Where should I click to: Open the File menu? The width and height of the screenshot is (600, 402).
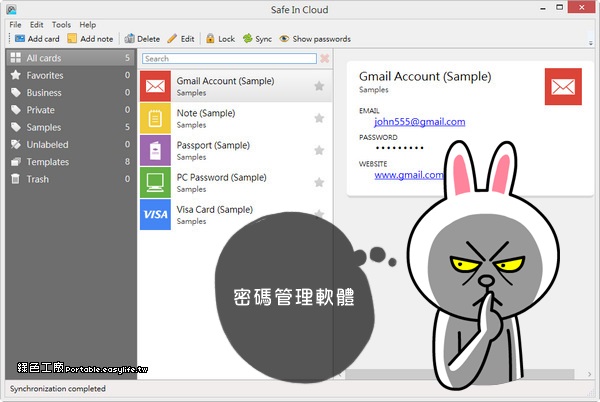15,24
